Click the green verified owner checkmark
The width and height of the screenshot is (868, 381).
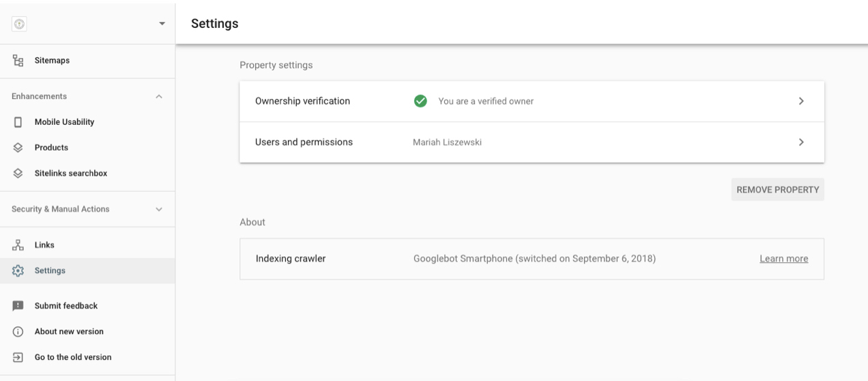pyautogui.click(x=421, y=101)
